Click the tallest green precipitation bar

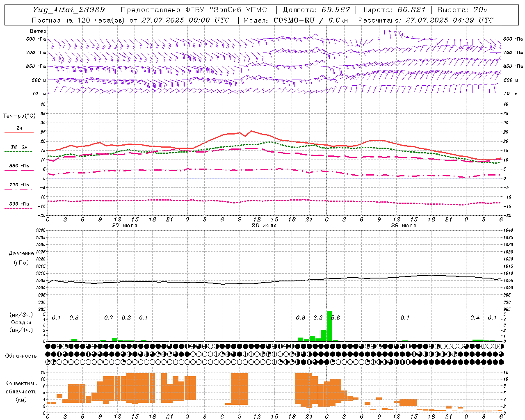tap(329, 326)
